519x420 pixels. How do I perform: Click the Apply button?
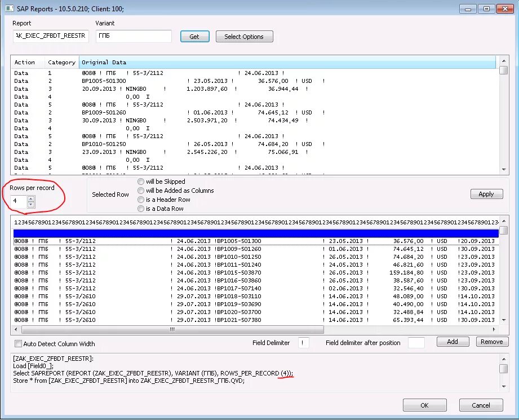click(486, 193)
